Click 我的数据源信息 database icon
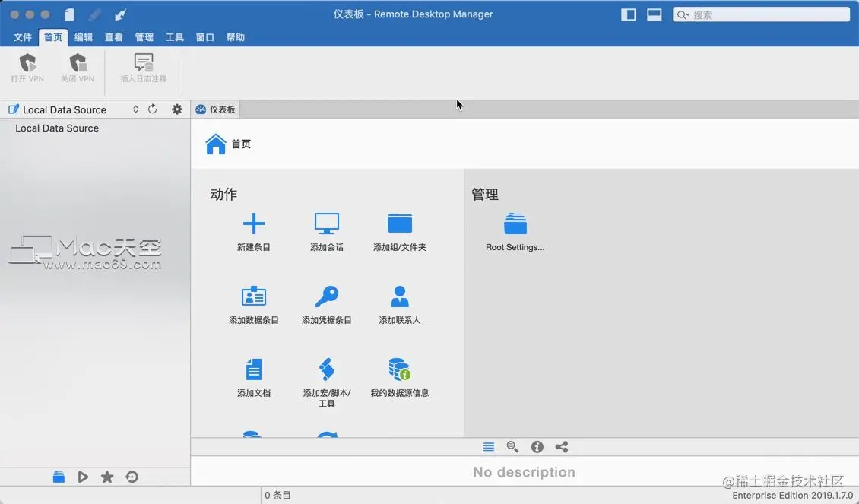 pos(400,369)
